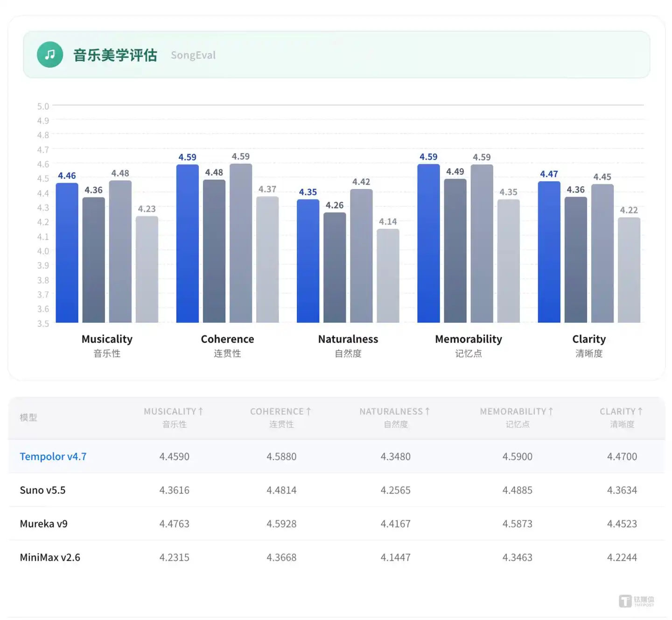Click the TMTPost watermark logo
The height and width of the screenshot is (620, 672).
tap(637, 601)
